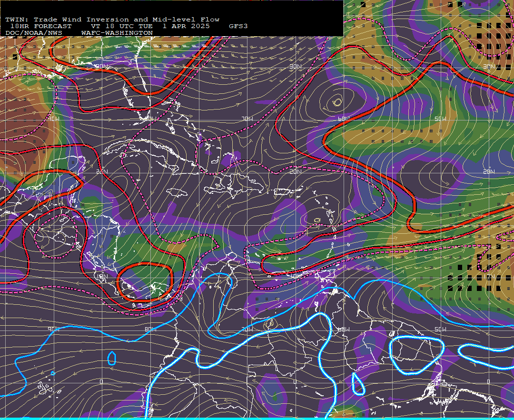Click the 'GFS3' model label
This screenshot has width=514, height=420.
pos(238,26)
